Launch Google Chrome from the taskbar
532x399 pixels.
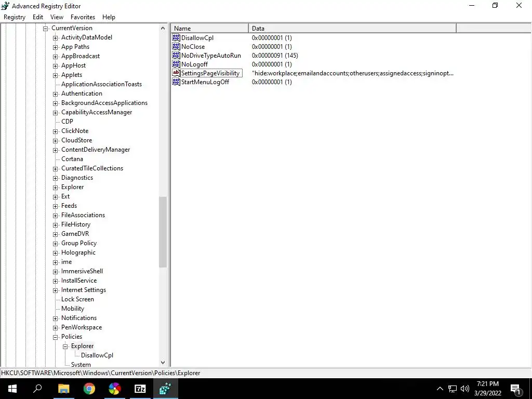tap(89, 389)
